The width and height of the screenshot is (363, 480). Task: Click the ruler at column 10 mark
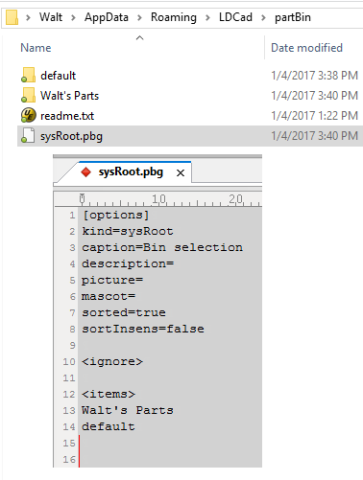click(159, 199)
